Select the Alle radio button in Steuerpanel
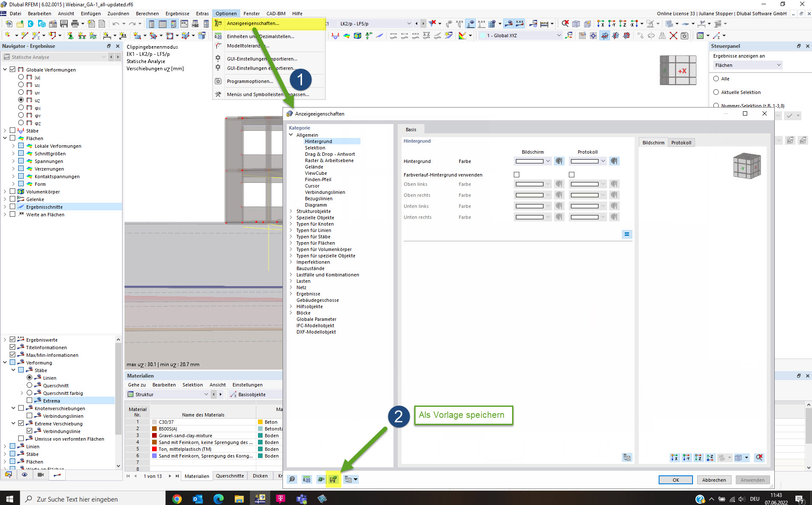This screenshot has height=505, width=812. (x=716, y=78)
